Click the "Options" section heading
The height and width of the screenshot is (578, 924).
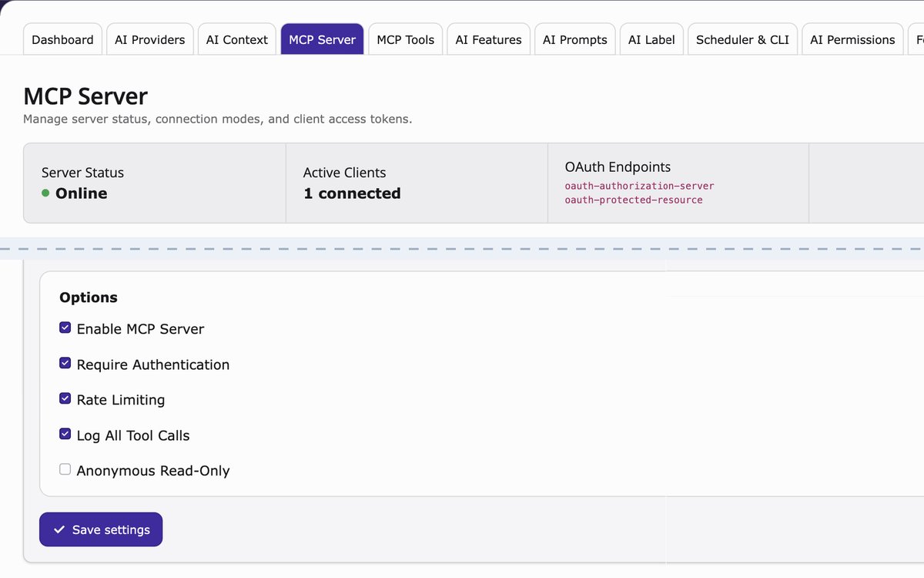tap(89, 297)
